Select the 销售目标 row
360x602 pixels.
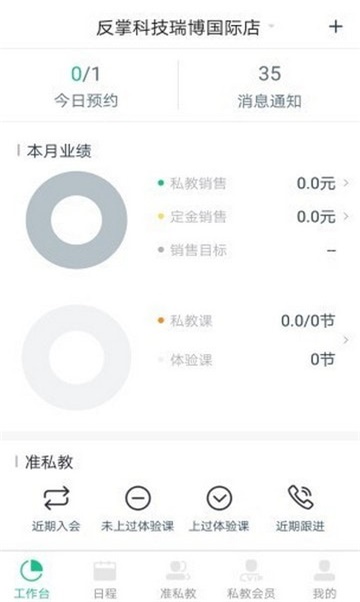pos(247,250)
